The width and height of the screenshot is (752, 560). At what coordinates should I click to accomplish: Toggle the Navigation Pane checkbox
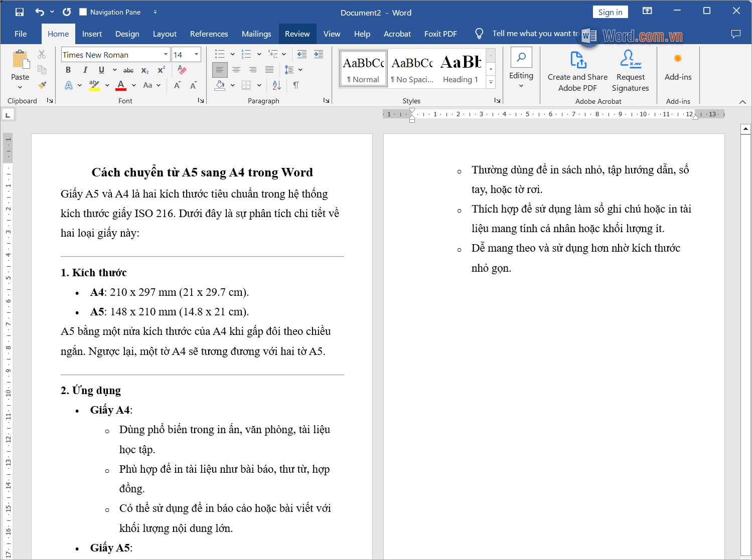pos(83,12)
